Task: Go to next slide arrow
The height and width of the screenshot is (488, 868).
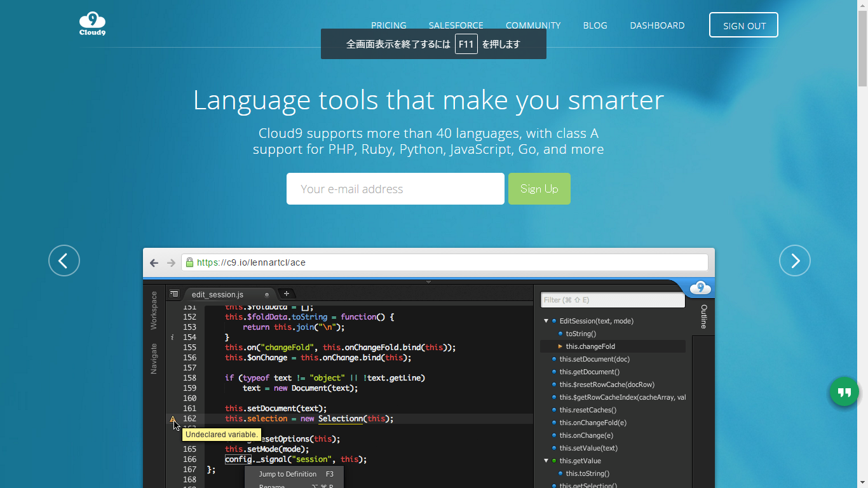Action: click(795, 261)
